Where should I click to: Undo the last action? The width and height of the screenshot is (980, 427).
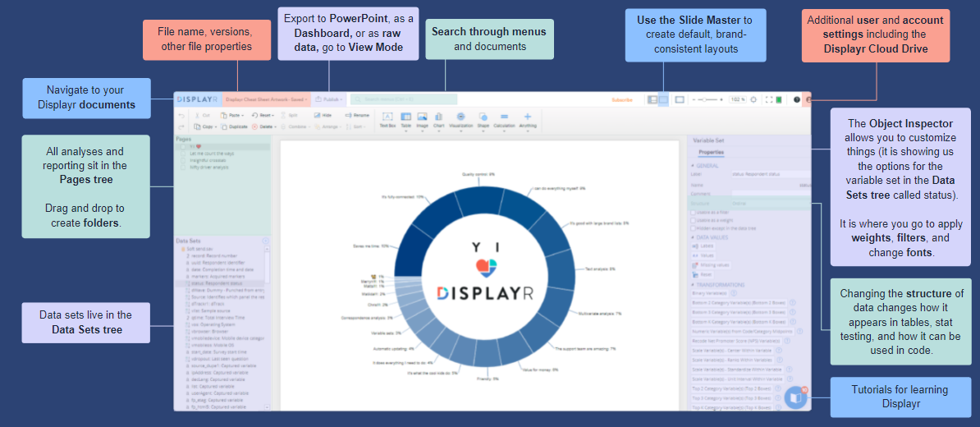point(181,116)
